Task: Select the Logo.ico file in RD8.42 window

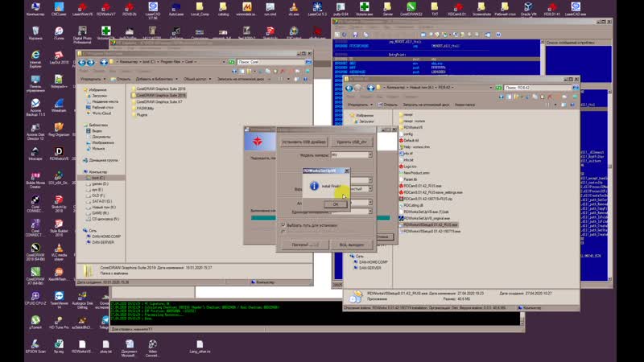Action: tap(407, 167)
